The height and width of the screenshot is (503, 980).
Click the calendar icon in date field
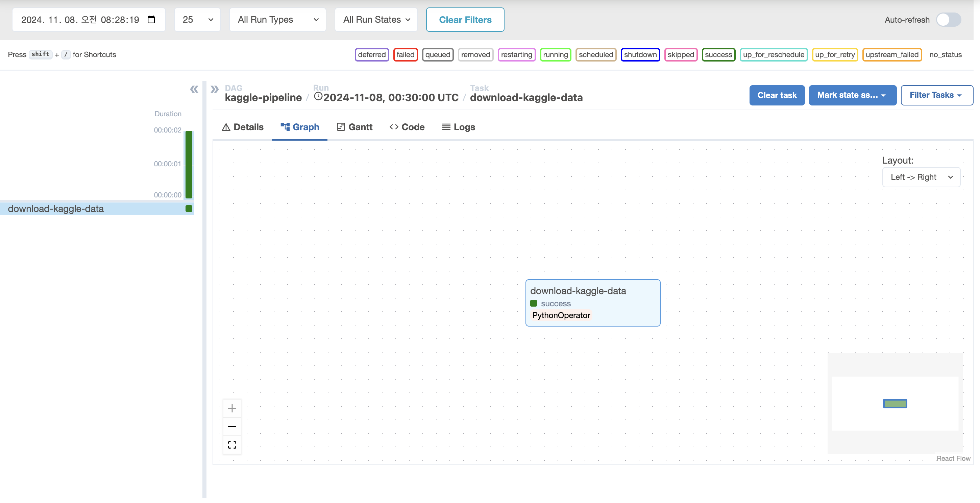pos(151,19)
